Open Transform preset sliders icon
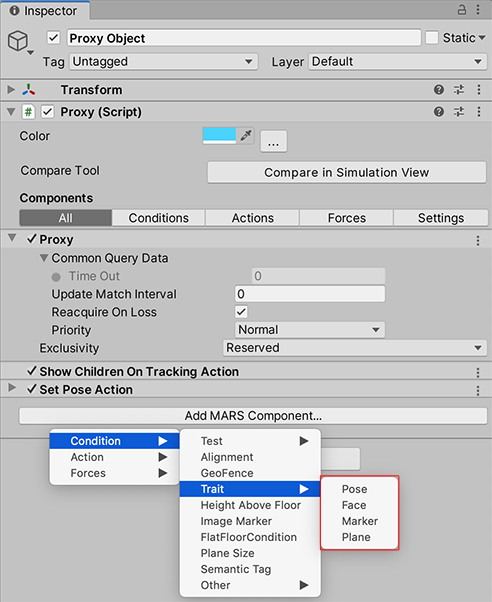492x602 pixels. tap(459, 89)
